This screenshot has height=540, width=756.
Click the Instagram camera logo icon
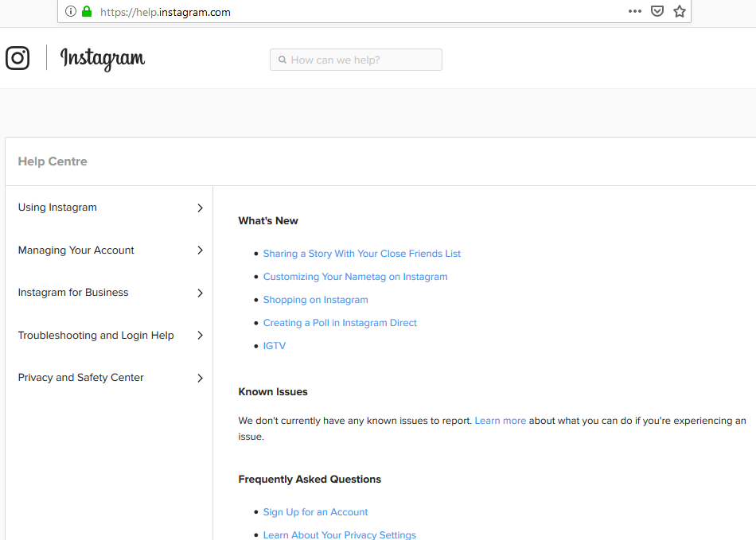(18, 58)
